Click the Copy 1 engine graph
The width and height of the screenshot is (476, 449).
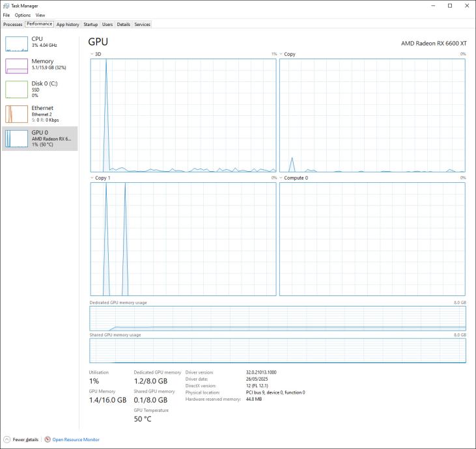tap(184, 239)
